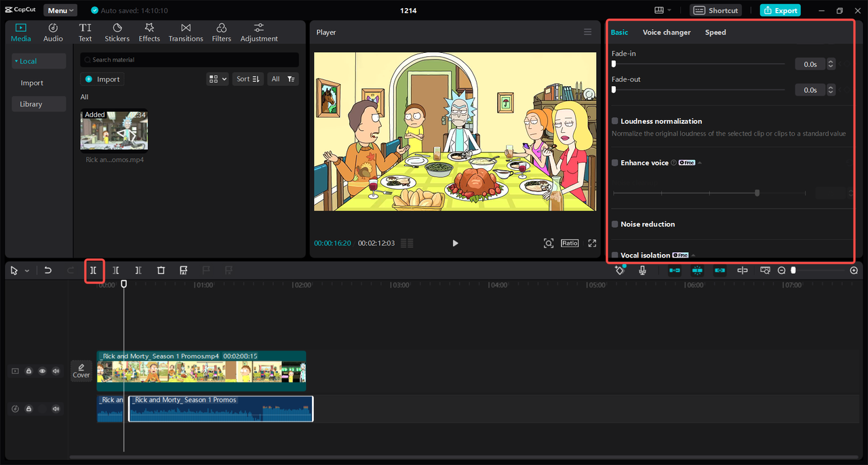The height and width of the screenshot is (465, 868).
Task: Click the Fade-in slider handle
Action: [x=614, y=64]
